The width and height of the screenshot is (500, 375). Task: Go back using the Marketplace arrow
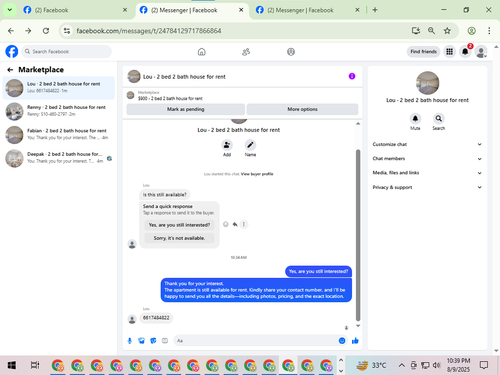(10, 70)
